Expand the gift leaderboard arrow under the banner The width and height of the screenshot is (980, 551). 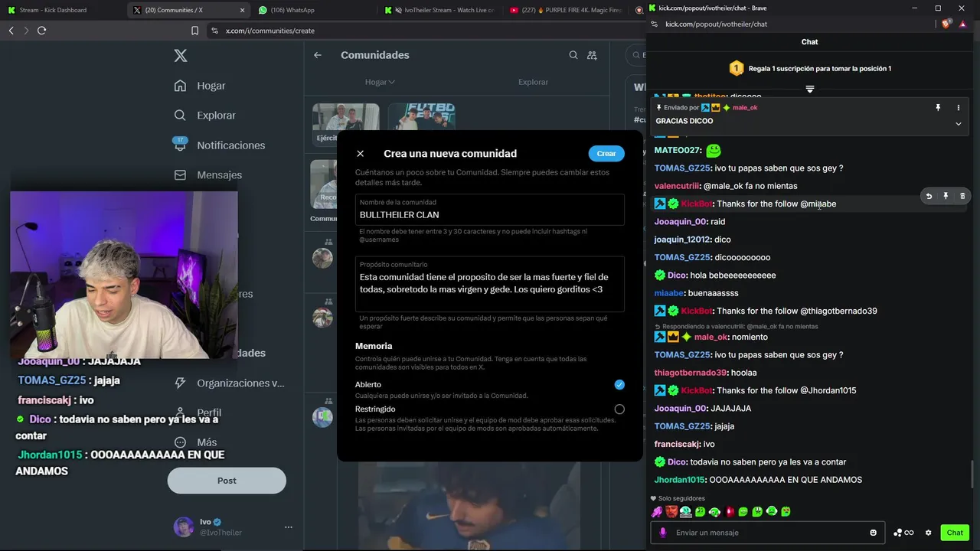pos(809,89)
